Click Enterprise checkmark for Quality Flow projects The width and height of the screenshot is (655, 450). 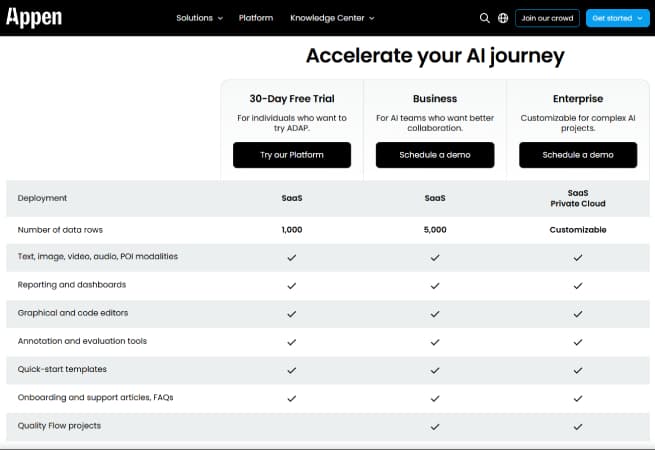click(578, 426)
